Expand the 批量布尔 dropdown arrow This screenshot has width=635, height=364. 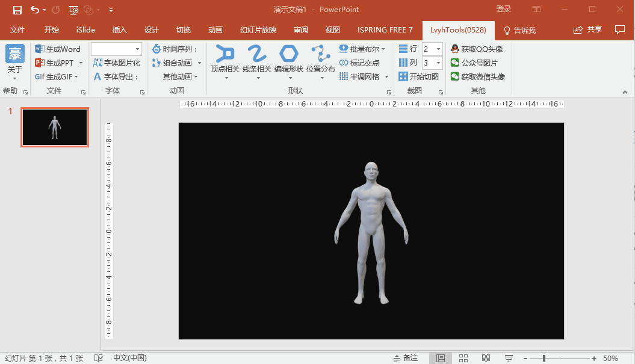coord(385,49)
